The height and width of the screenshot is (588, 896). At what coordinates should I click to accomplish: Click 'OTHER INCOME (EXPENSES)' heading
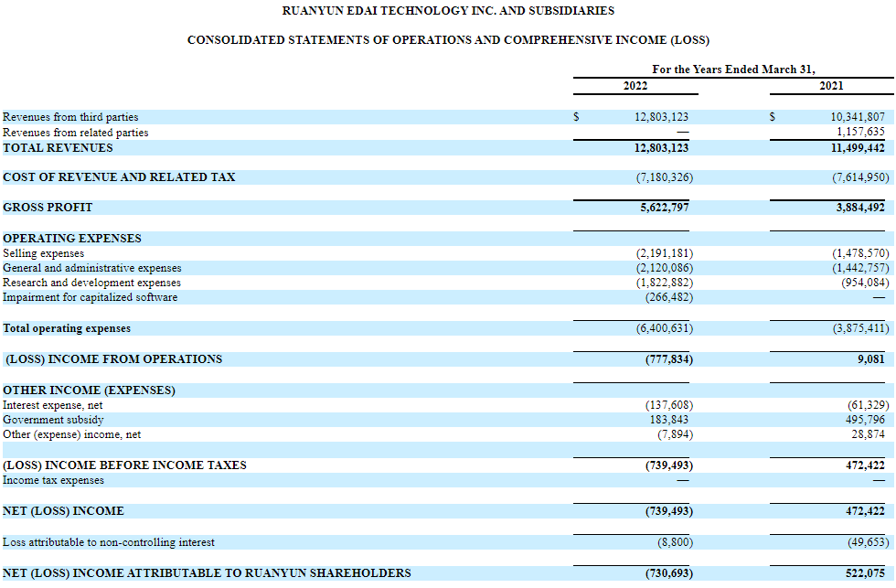(90, 390)
